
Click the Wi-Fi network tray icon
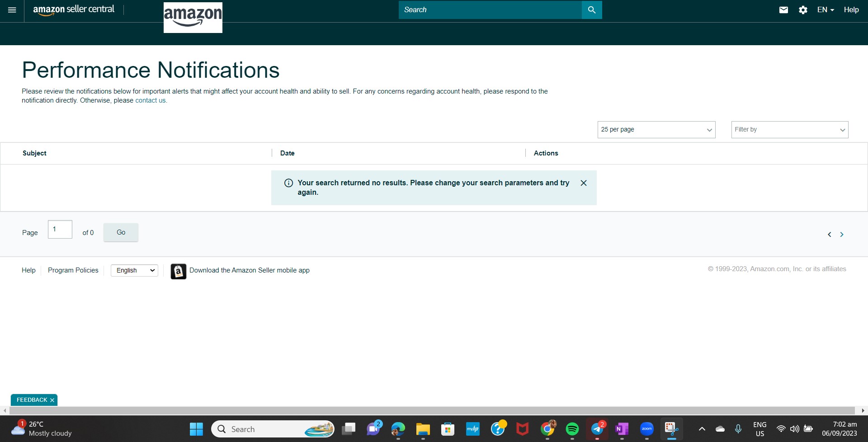click(781, 429)
